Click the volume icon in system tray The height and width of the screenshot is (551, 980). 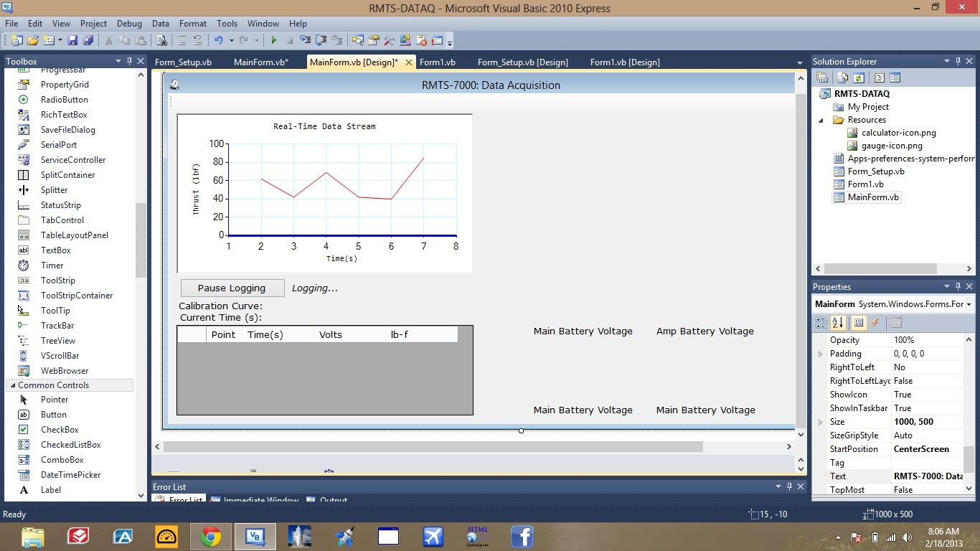[x=908, y=537]
